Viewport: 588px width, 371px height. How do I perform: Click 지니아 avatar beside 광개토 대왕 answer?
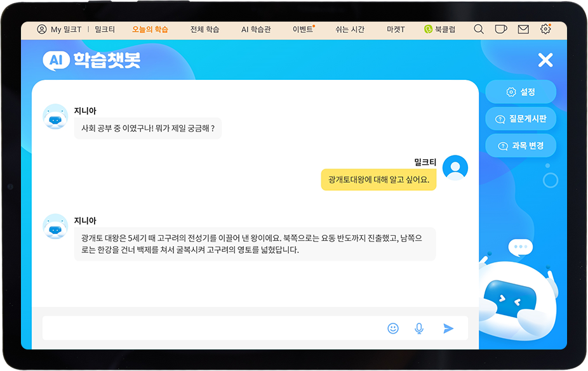(55, 226)
